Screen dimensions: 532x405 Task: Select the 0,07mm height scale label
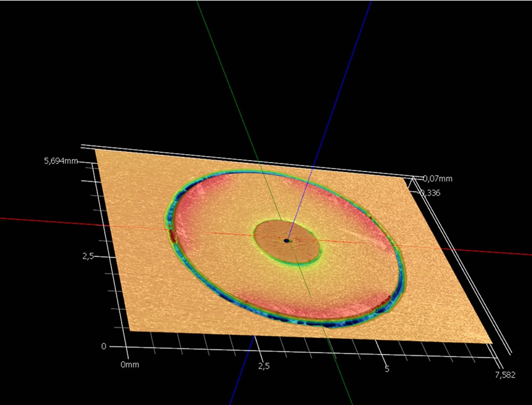point(437,179)
